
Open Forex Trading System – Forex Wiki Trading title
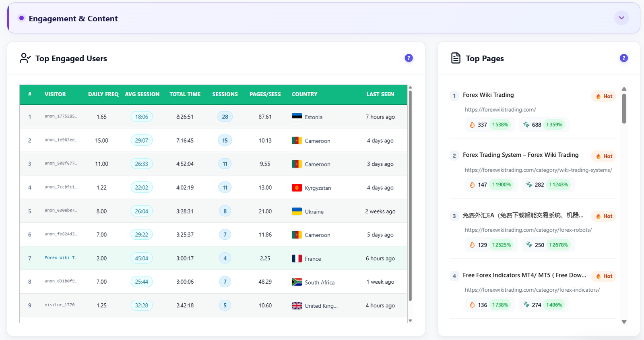[x=521, y=155]
